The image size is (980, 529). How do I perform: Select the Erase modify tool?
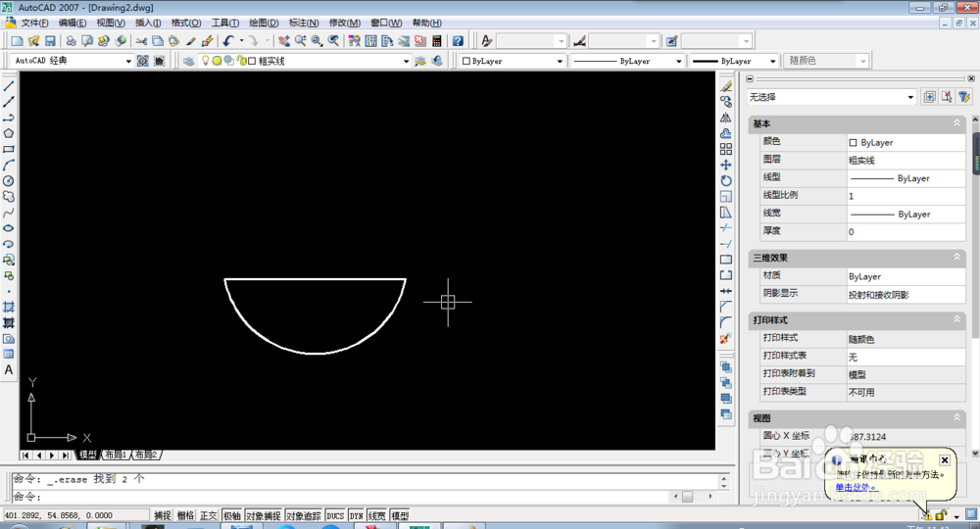click(x=725, y=85)
